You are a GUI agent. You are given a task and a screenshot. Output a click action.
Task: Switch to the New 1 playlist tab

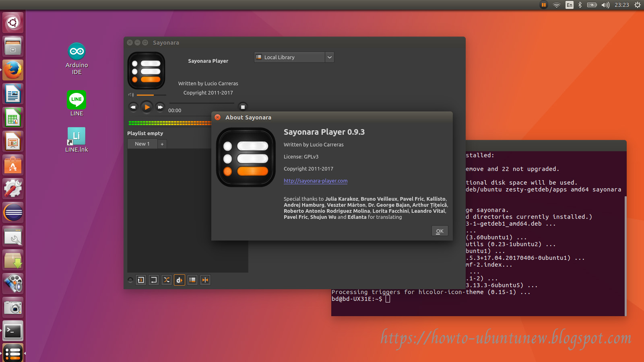click(x=142, y=144)
